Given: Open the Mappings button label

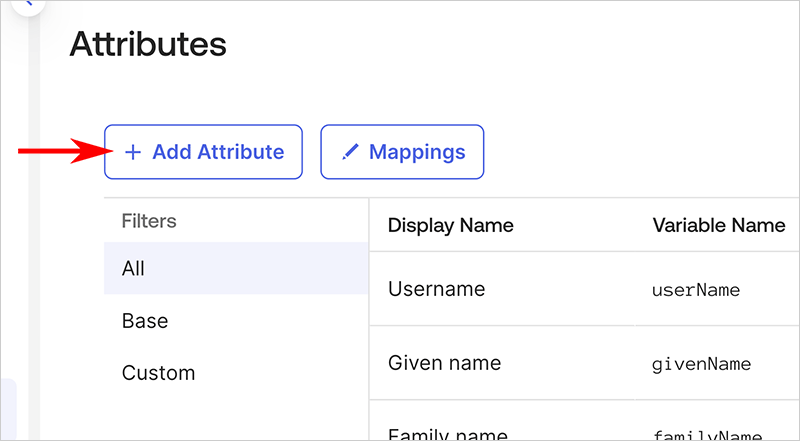Looking at the screenshot, I should click(x=417, y=153).
